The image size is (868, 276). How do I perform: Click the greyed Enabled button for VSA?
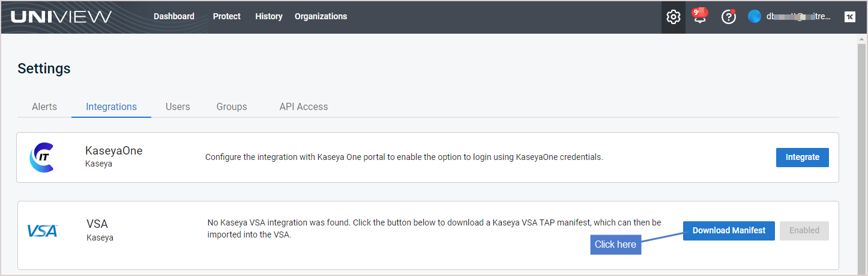[804, 231]
